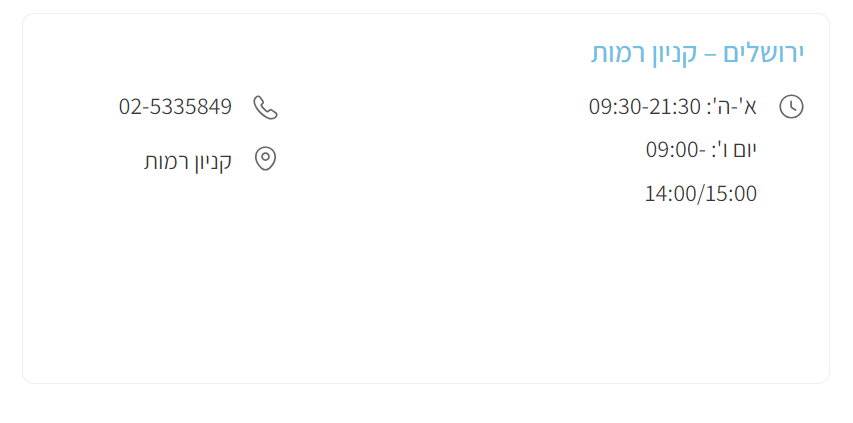This screenshot has height=423, width=853.
Task: Click the phone handset icon
Action: click(265, 107)
